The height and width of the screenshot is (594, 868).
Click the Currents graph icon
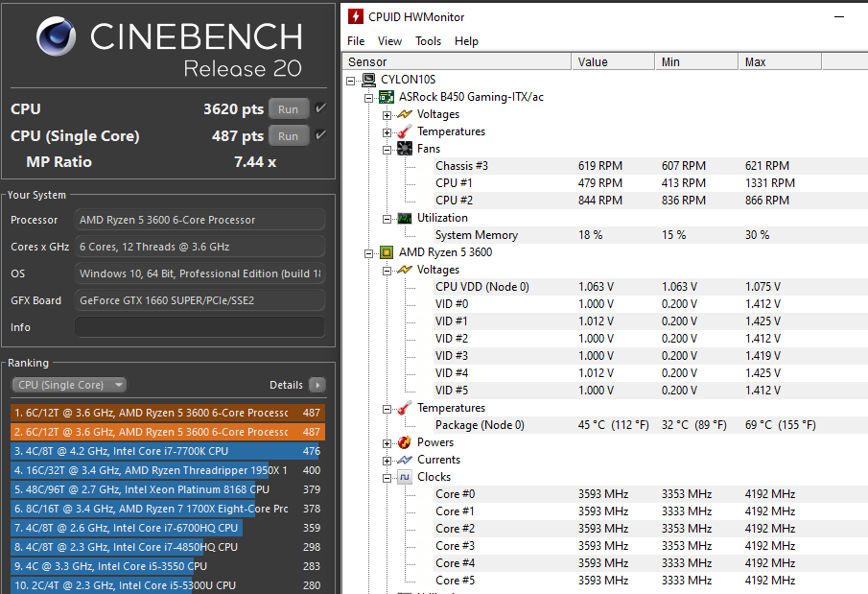tap(405, 460)
